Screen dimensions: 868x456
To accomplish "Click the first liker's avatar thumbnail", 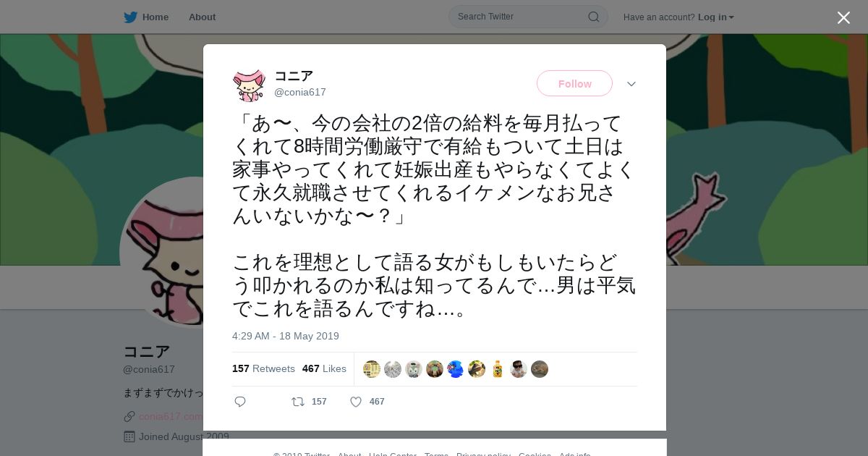I will (372, 369).
